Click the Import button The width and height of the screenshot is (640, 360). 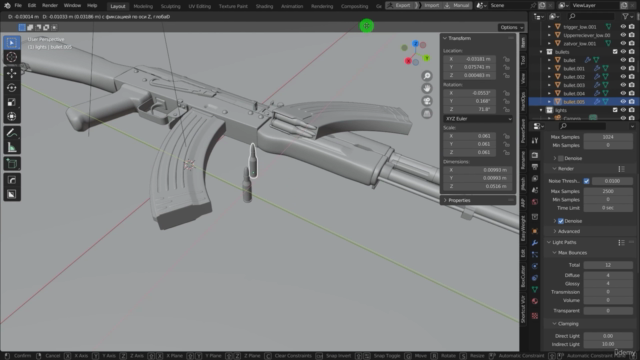click(428, 5)
